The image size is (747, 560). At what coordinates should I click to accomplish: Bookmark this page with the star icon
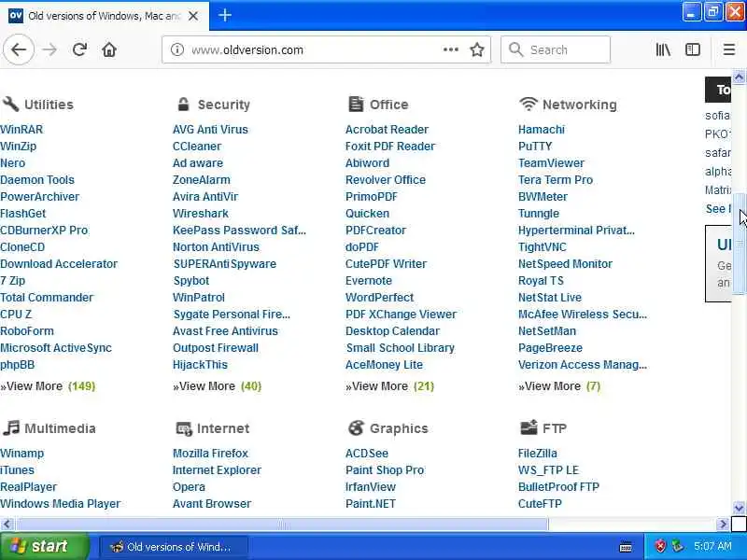tap(477, 49)
